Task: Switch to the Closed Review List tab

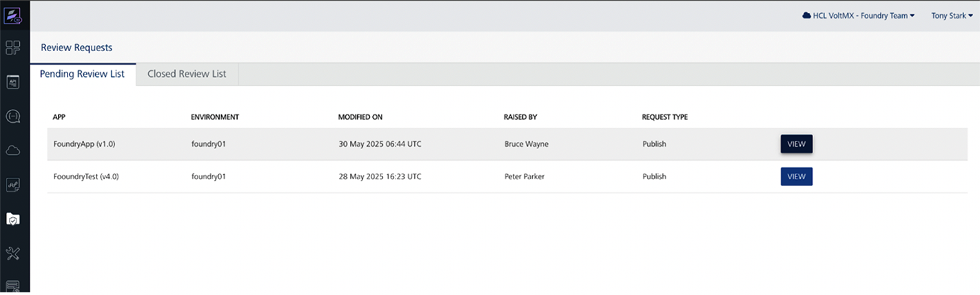Action: tap(187, 74)
